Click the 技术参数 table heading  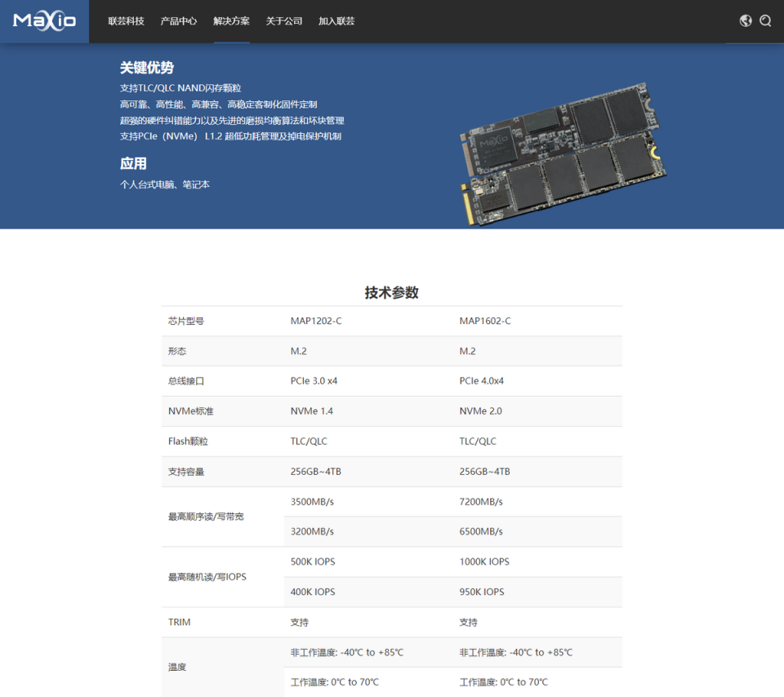pyautogui.click(x=391, y=292)
